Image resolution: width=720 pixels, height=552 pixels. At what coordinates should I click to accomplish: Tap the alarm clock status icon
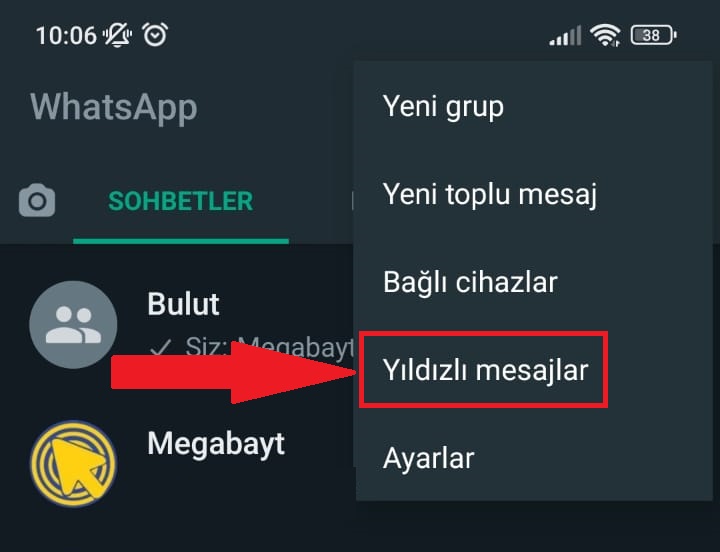pos(155,34)
